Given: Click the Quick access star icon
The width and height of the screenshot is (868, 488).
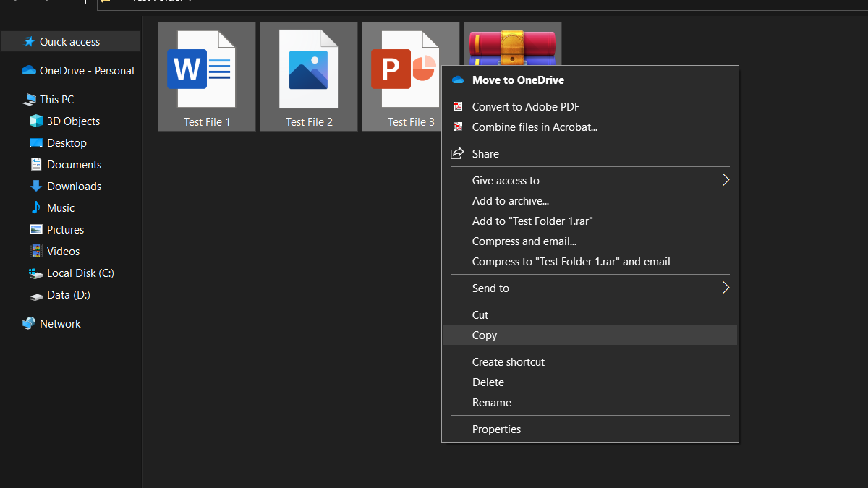Looking at the screenshot, I should (x=29, y=42).
